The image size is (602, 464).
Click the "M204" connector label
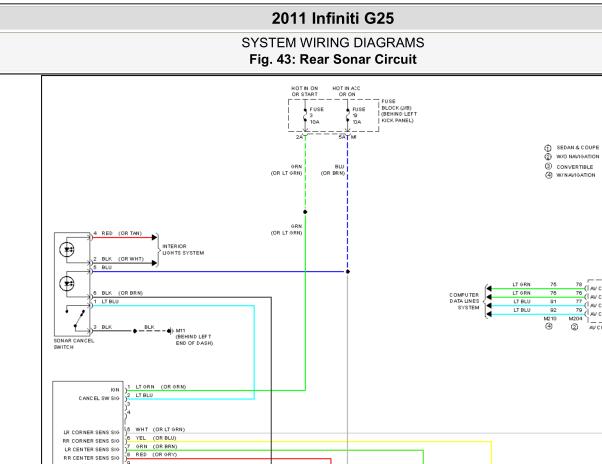(576, 319)
